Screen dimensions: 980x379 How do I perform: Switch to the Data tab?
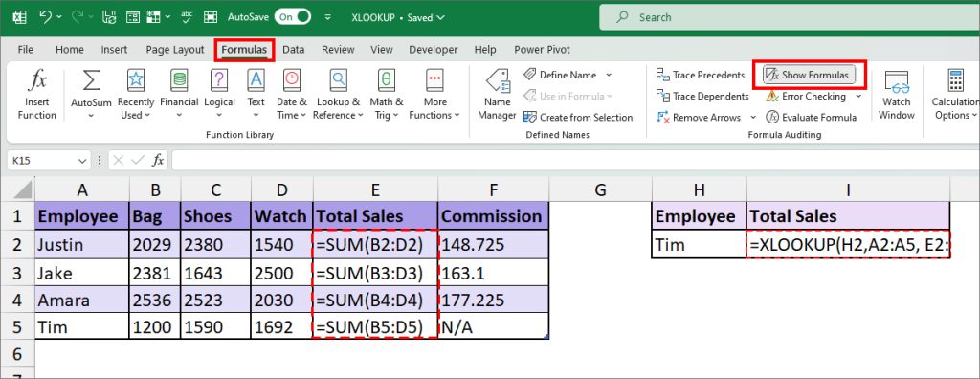293,50
